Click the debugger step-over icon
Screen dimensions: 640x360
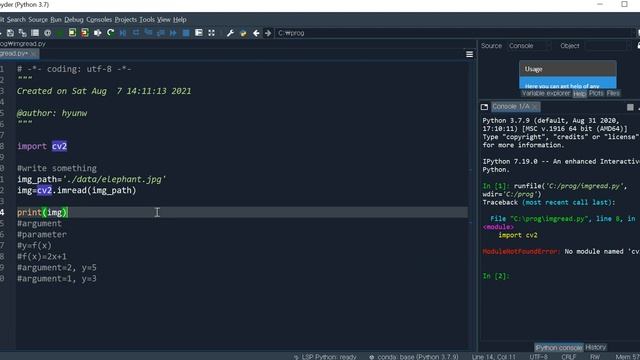pyautogui.click(x=136, y=33)
